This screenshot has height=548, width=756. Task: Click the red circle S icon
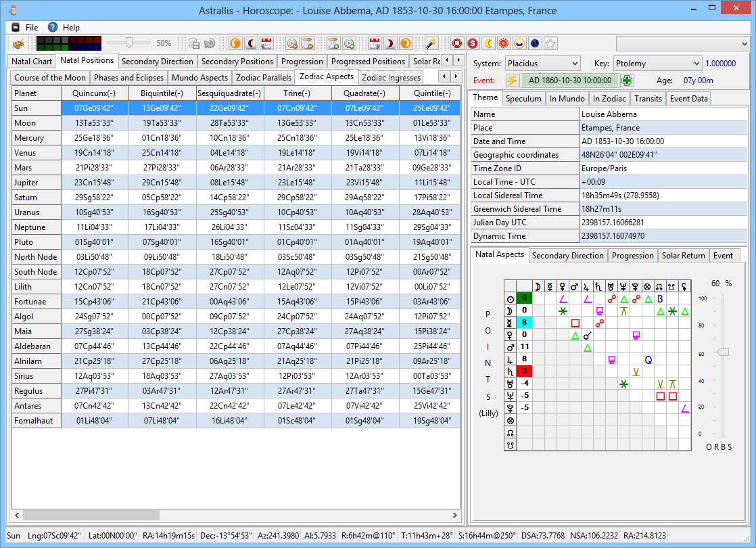473,44
